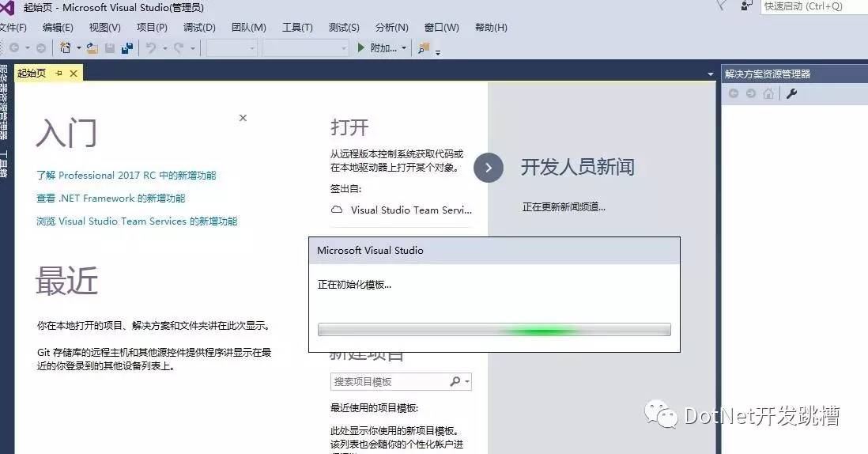Open link about .NET Framework new features

pos(111,199)
